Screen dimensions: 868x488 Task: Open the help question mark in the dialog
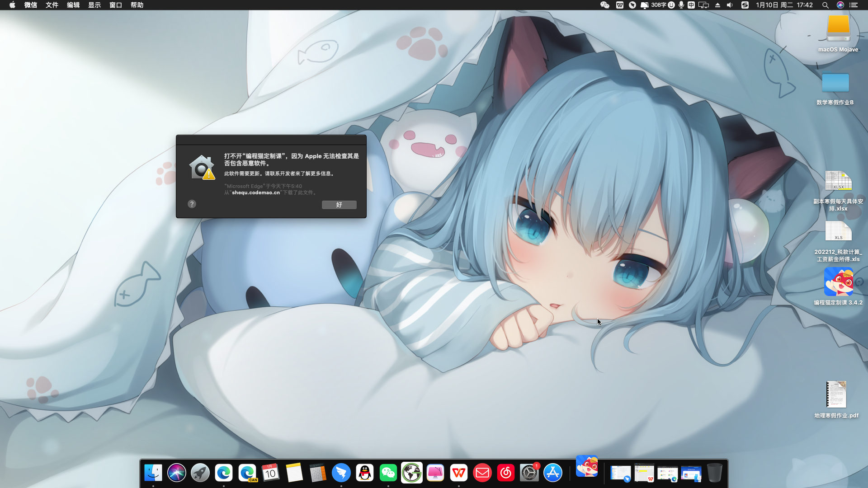coord(192,204)
